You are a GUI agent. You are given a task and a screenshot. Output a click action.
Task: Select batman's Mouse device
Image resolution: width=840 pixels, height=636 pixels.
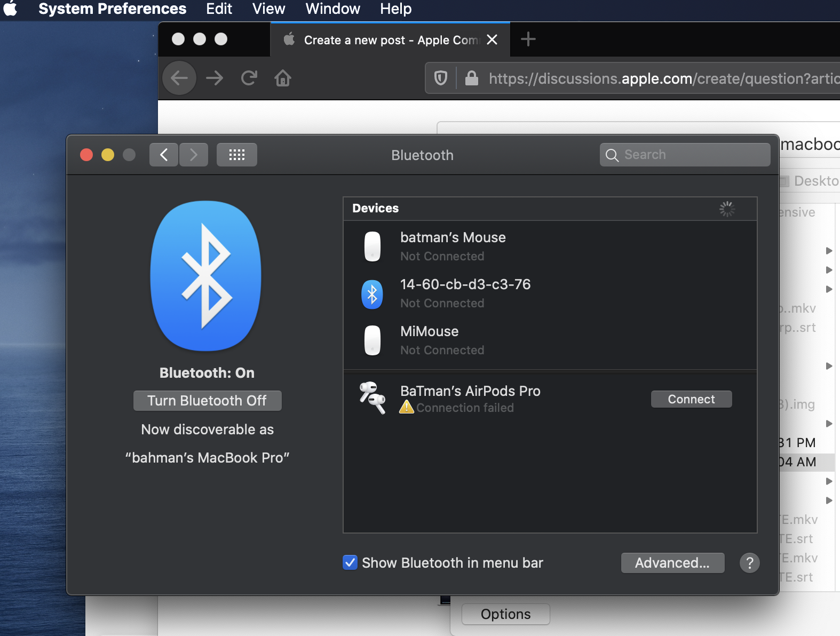coord(550,246)
